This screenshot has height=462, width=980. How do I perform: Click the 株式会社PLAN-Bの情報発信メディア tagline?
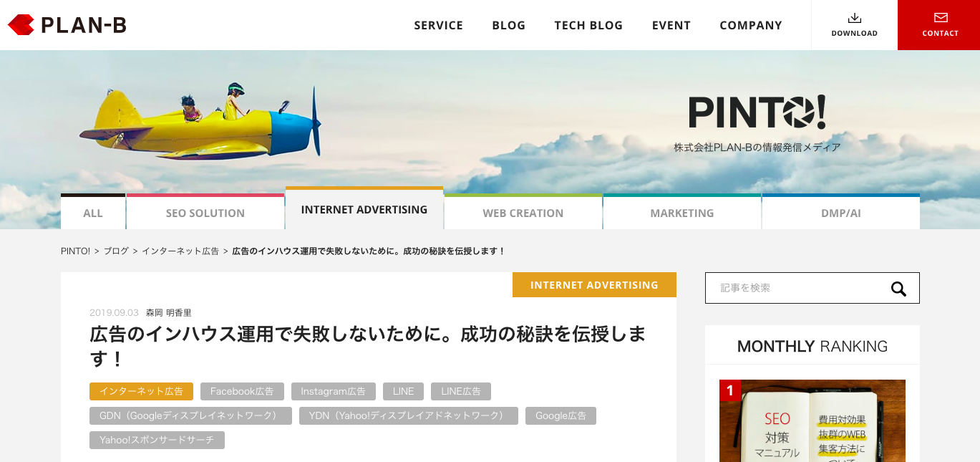[x=757, y=148]
